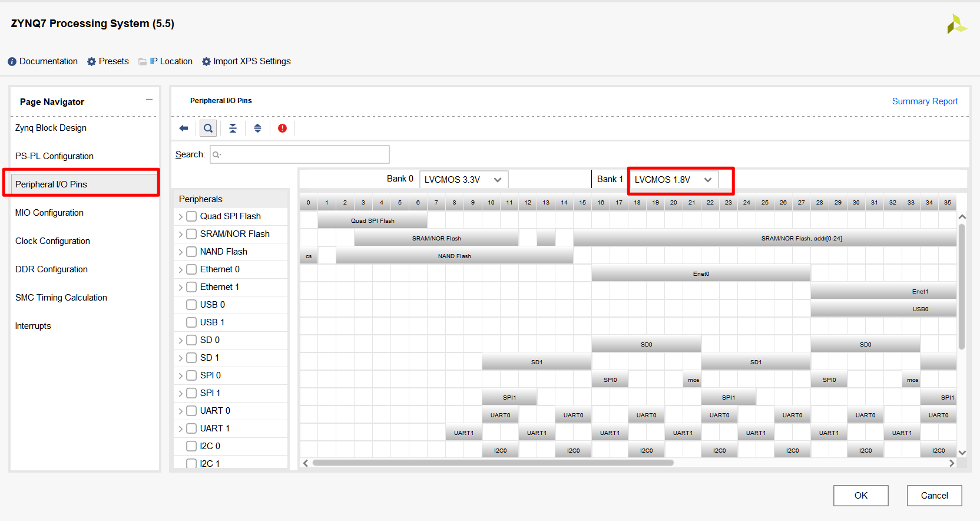
Task: Click the Cancel button
Action: pyautogui.click(x=934, y=496)
